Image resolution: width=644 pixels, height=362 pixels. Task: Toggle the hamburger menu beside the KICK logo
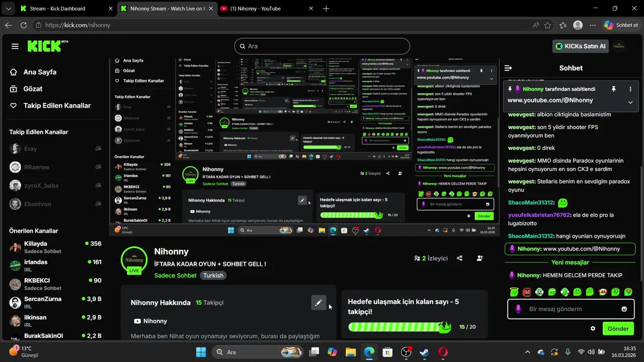point(15,46)
